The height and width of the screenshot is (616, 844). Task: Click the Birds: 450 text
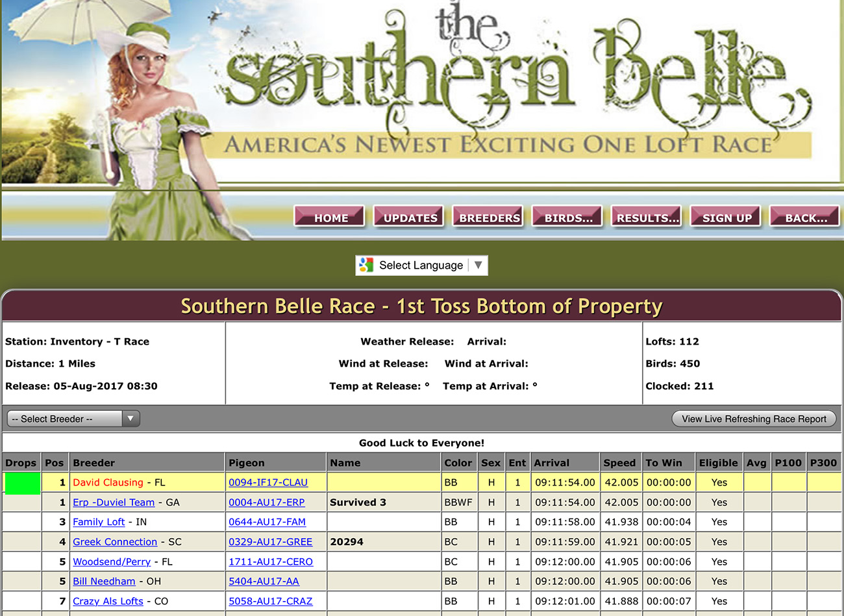[673, 363]
